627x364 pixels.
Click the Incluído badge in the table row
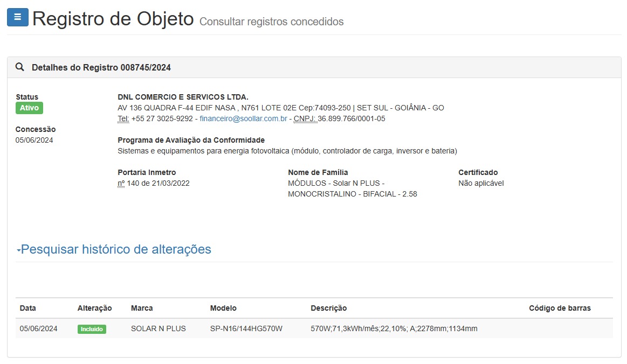(x=92, y=329)
